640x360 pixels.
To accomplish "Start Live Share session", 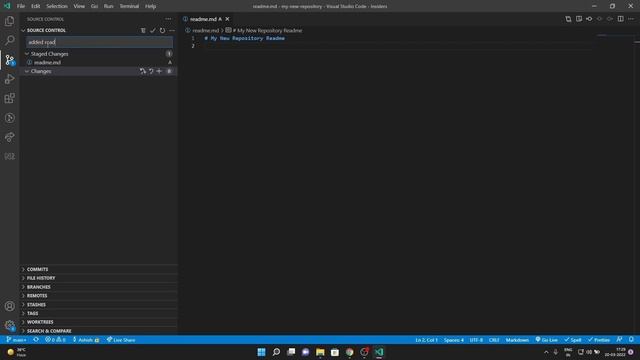I will coord(121,340).
